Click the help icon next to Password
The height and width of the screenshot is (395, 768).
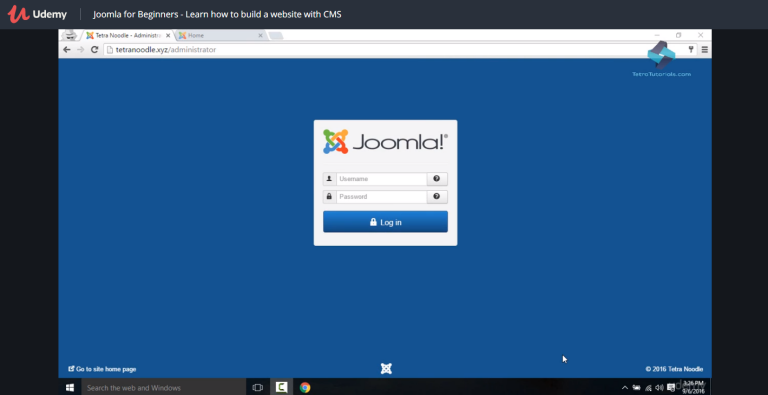437,197
